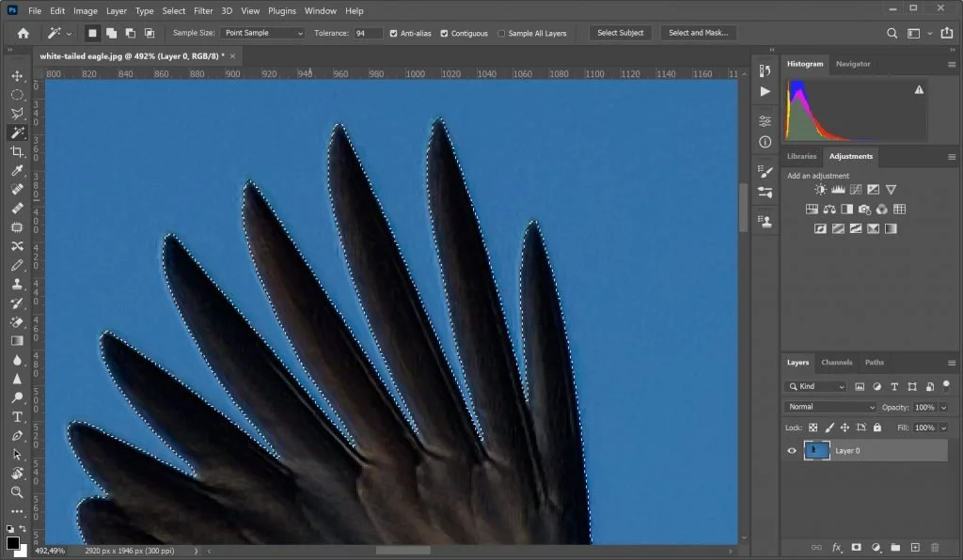Hide Layer 0 with the eye toggle

point(792,450)
